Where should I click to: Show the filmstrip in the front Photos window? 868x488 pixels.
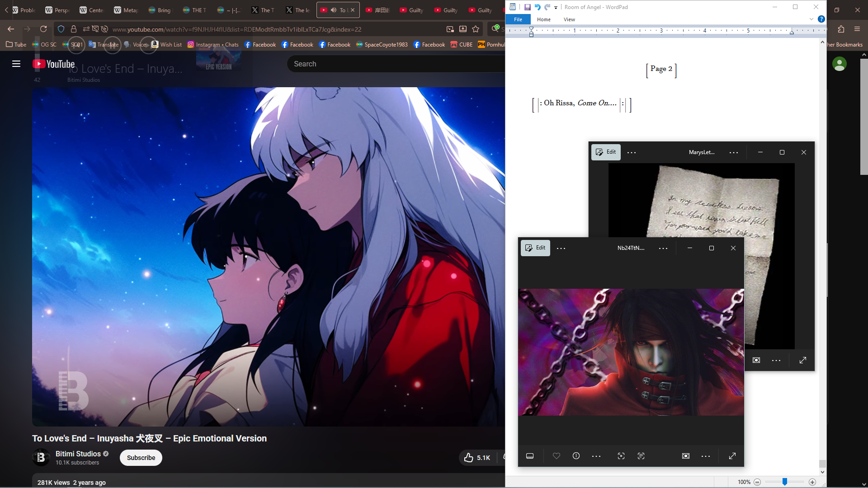(530, 456)
